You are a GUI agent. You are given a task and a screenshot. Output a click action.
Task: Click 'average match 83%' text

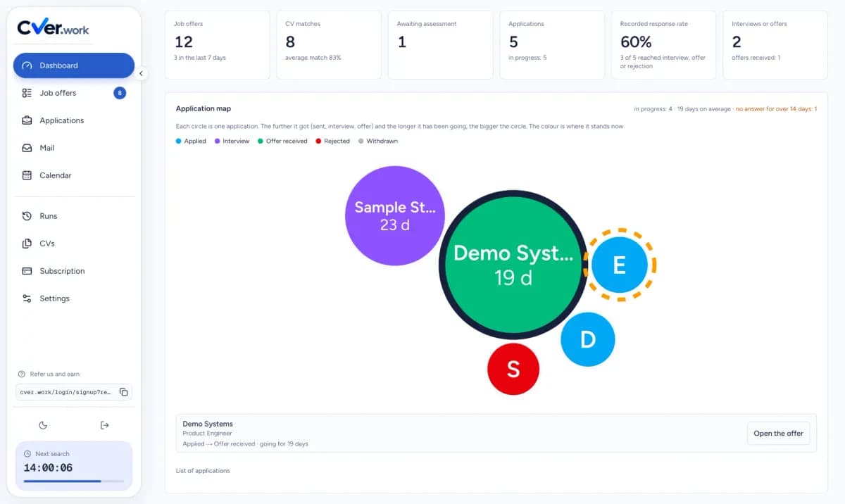coord(313,58)
